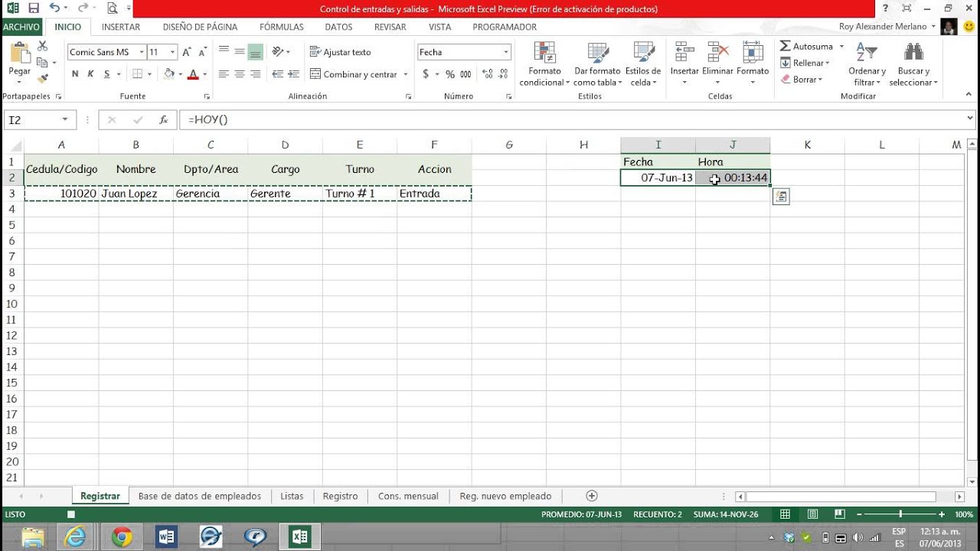
Task: Switch to Base de datos de empleados sheet
Action: coord(200,496)
